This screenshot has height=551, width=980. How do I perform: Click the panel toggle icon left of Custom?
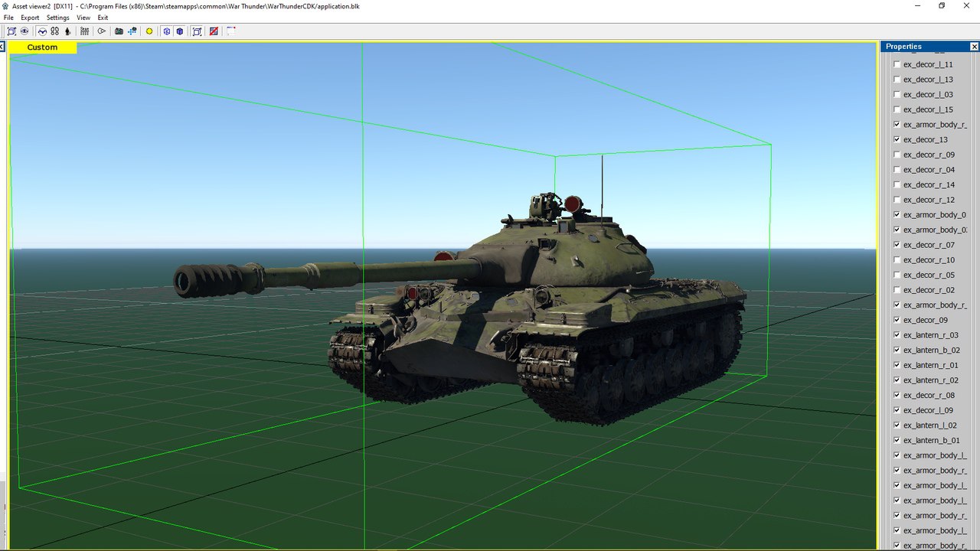pyautogui.click(x=3, y=47)
